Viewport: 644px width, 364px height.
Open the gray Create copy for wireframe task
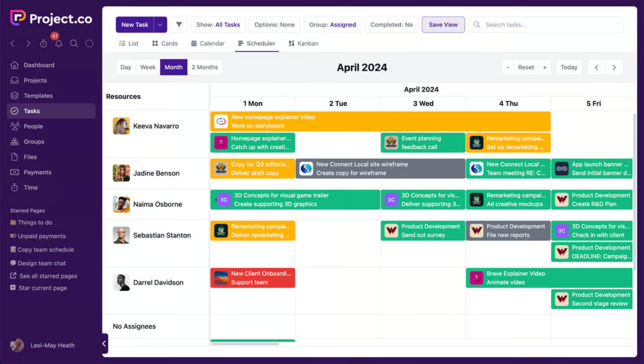click(x=380, y=168)
